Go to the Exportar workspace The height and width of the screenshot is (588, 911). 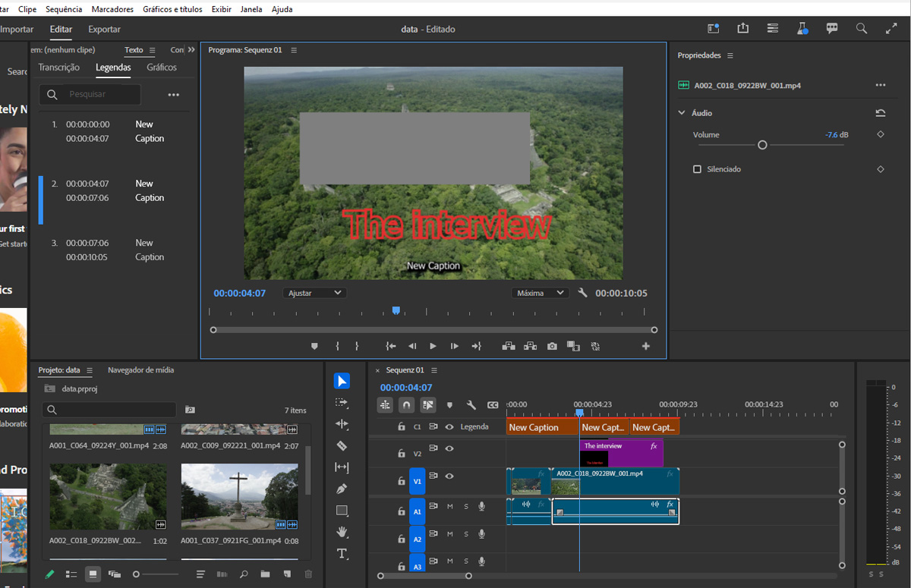pyautogui.click(x=104, y=30)
